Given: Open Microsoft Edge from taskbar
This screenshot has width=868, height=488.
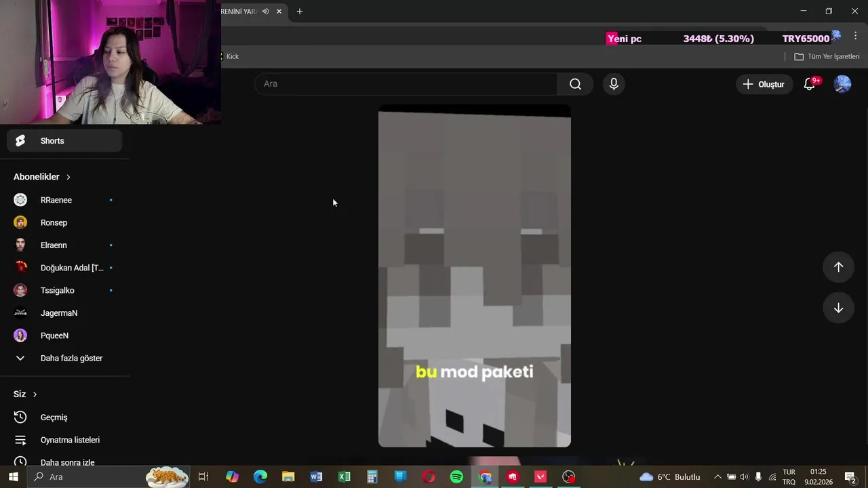Looking at the screenshot, I should coord(260,477).
